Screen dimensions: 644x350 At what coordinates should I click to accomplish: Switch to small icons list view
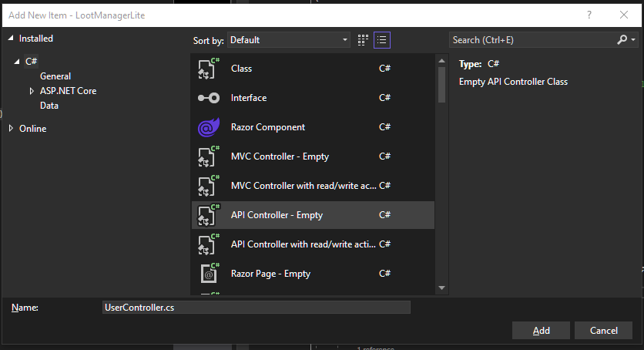coord(382,40)
